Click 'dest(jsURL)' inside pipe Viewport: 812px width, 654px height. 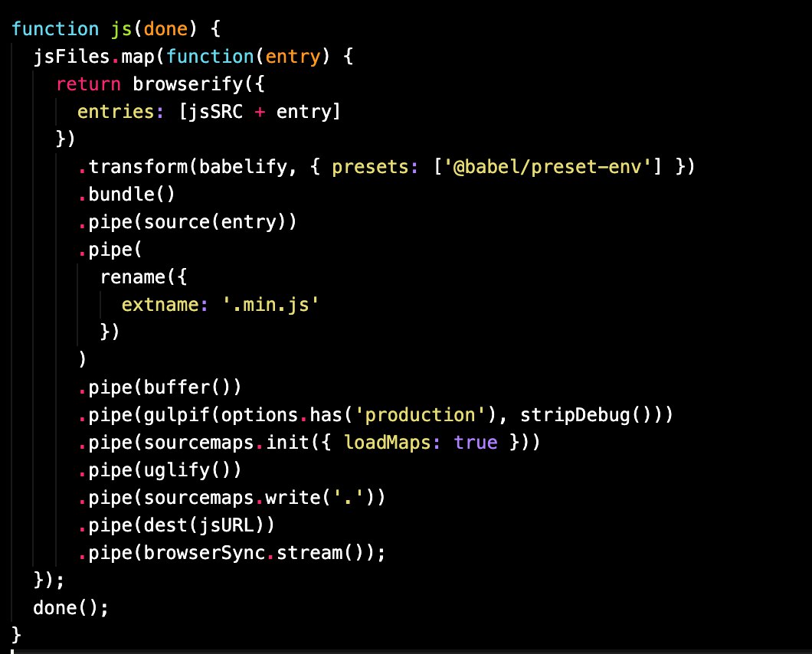coord(204,525)
